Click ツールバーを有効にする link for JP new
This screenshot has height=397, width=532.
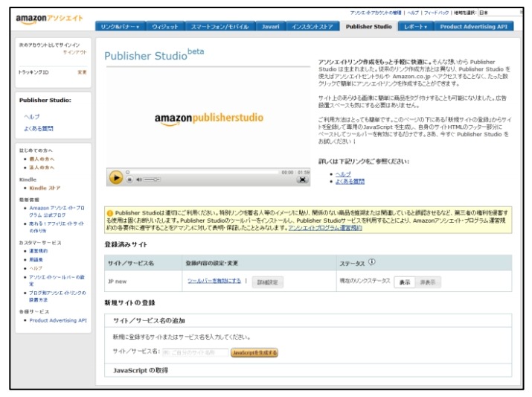214,281
